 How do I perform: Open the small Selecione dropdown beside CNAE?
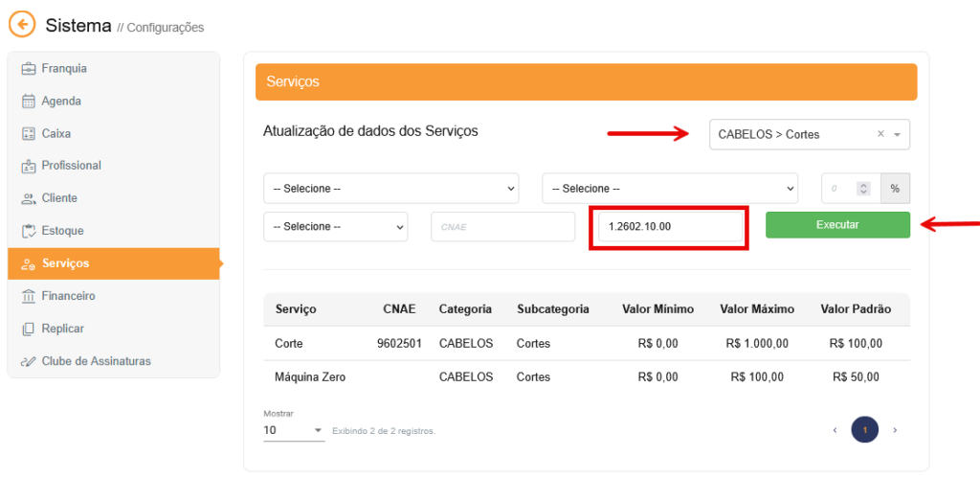(x=336, y=226)
